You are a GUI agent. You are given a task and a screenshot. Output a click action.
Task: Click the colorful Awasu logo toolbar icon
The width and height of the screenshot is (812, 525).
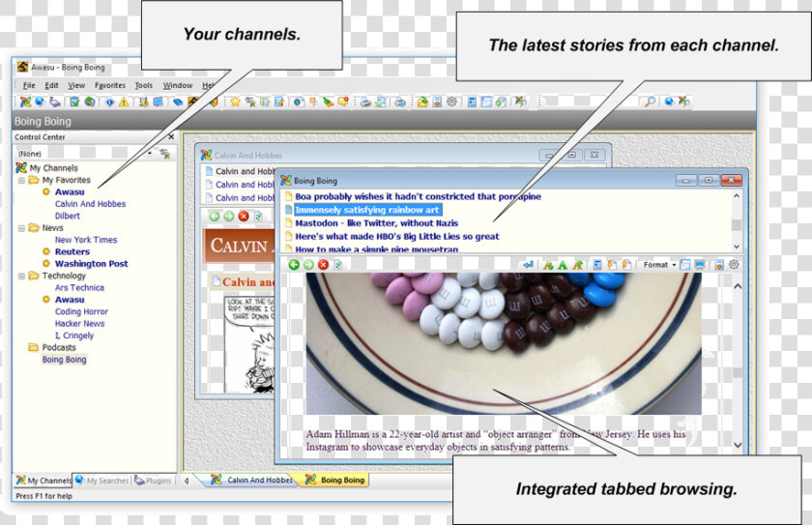click(x=25, y=102)
